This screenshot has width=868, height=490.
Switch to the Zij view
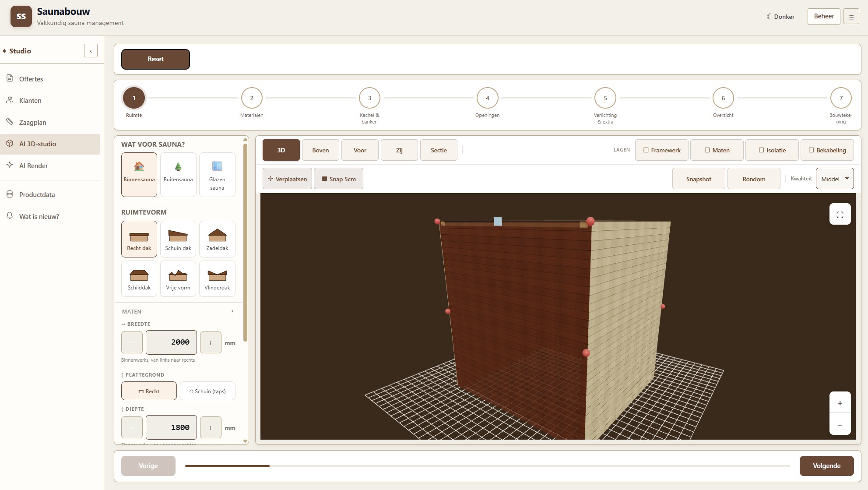pyautogui.click(x=399, y=150)
